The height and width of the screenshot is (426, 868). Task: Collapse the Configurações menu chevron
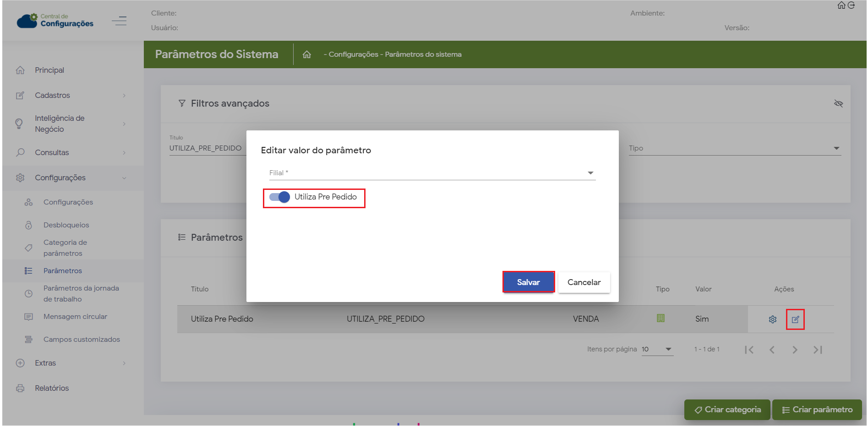(x=124, y=178)
